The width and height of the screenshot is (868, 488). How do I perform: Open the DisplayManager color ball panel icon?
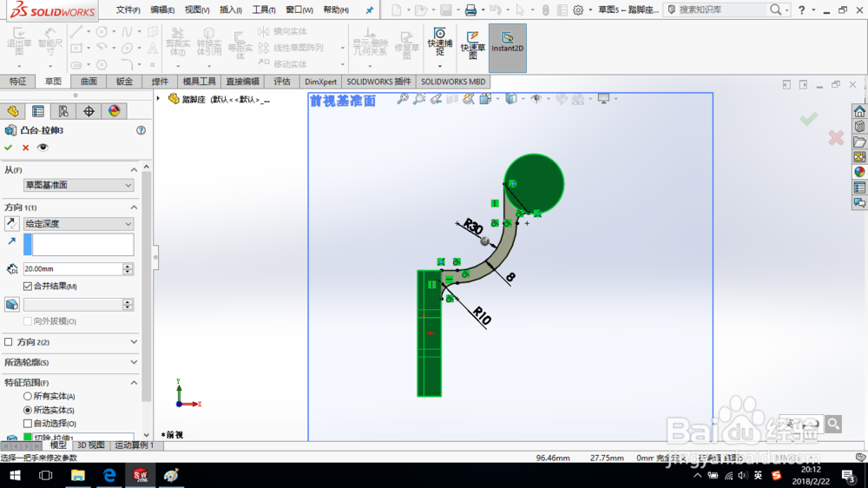coord(114,111)
